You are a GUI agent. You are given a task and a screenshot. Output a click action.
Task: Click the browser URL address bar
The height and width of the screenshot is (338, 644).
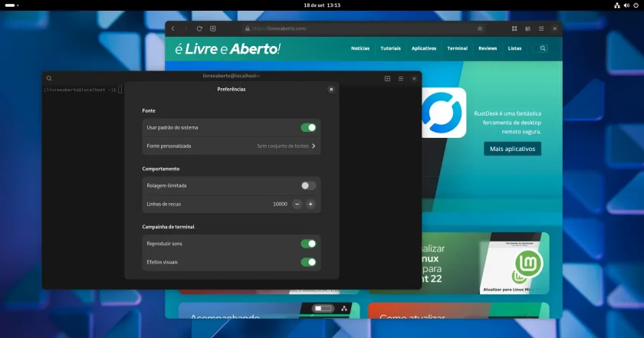363,29
